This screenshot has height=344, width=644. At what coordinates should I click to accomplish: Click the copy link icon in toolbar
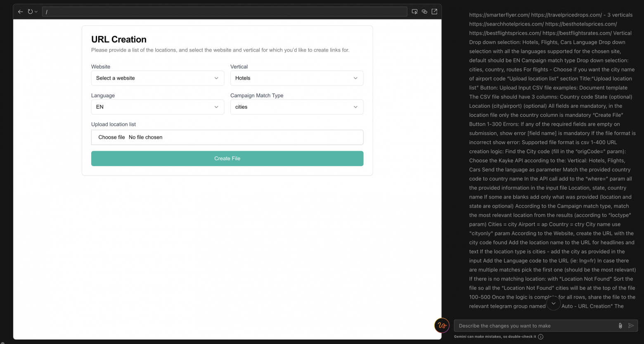[x=424, y=12]
